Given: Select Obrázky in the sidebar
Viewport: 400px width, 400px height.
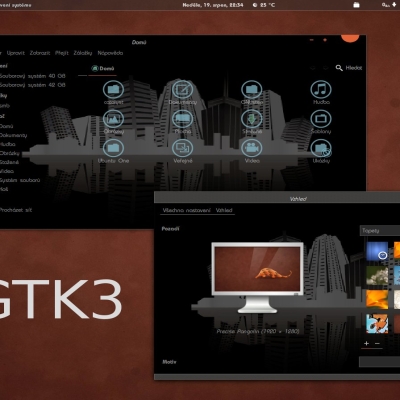Looking at the screenshot, I should (10, 153).
